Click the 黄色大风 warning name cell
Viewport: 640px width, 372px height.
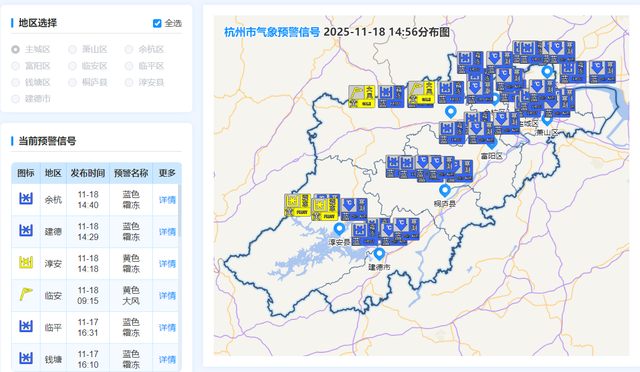coord(131,295)
